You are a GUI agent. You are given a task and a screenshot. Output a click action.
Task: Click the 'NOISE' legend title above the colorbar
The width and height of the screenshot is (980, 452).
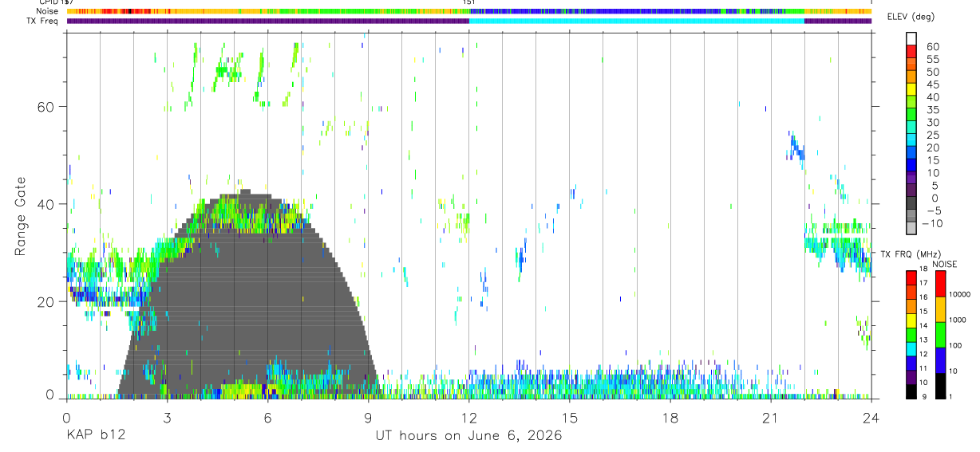[x=944, y=265]
